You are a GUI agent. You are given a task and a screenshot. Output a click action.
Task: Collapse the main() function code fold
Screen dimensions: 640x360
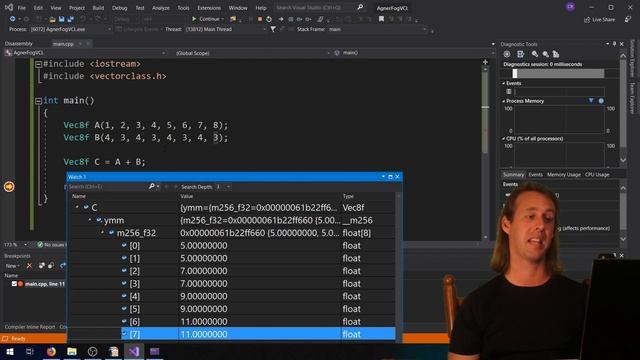[x=38, y=101]
